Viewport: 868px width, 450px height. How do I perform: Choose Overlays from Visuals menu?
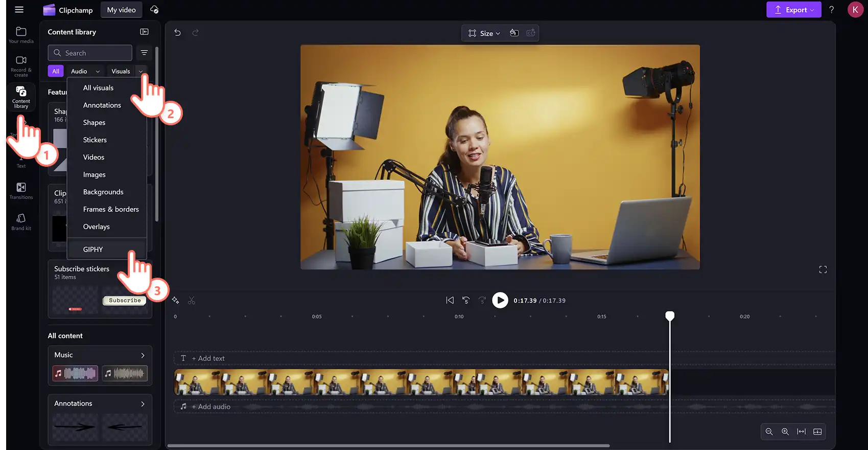107,227
